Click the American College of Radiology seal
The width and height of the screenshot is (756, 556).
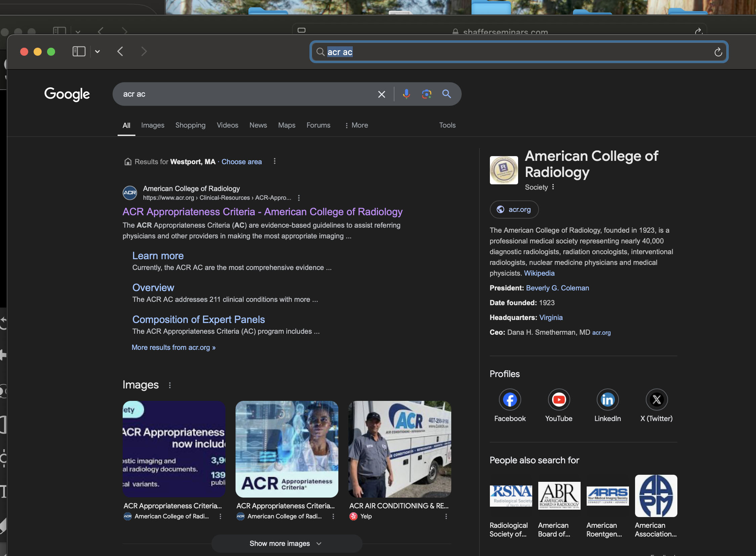coord(504,170)
